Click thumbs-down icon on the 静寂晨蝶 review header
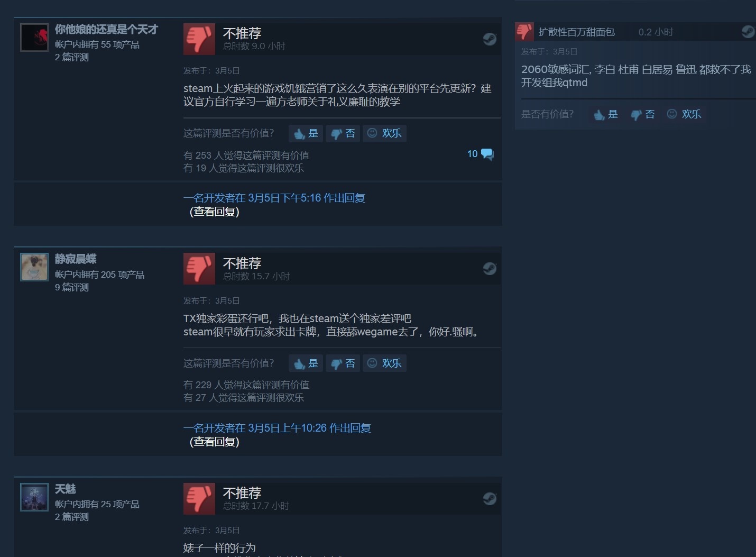 pyautogui.click(x=199, y=269)
